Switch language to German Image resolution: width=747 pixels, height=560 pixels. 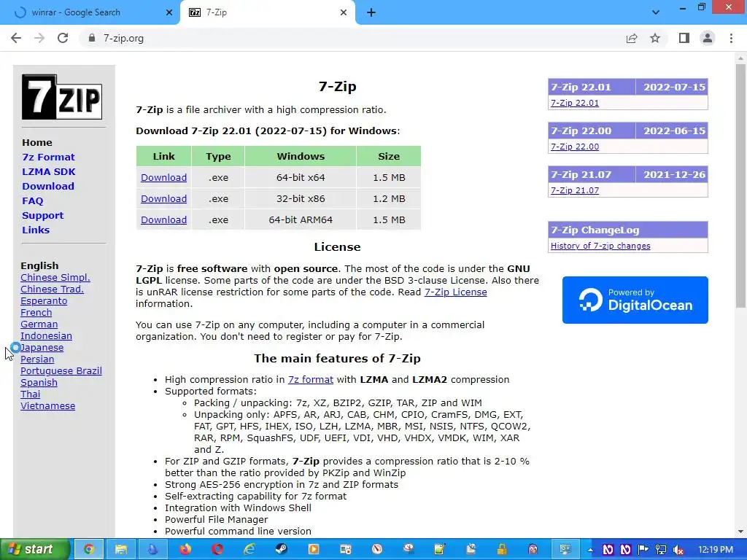click(39, 324)
